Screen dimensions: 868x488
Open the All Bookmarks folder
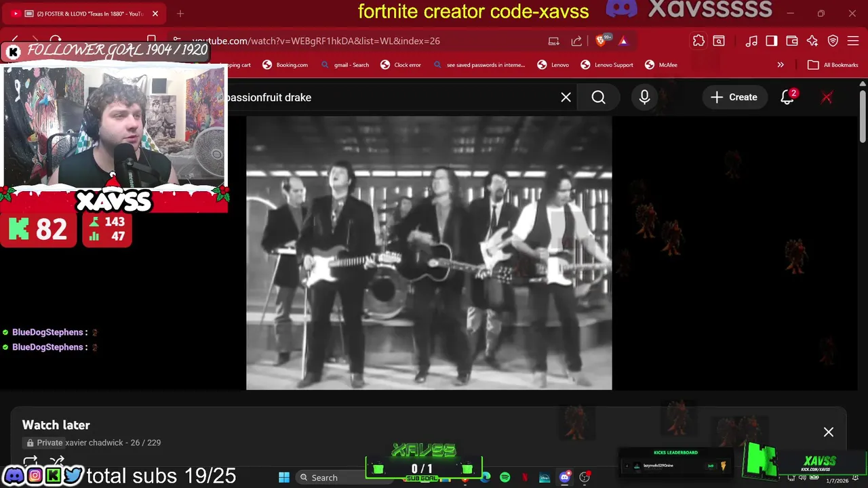[833, 65]
